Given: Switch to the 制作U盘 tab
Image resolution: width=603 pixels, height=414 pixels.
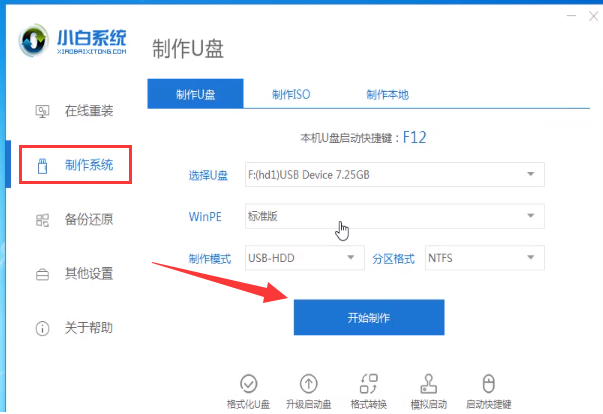Looking at the screenshot, I should (195, 94).
